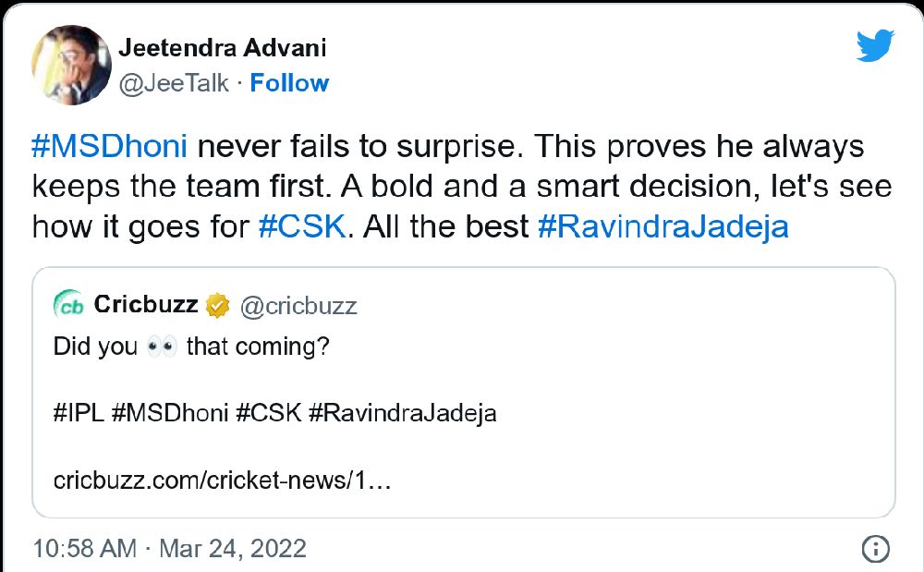Open the #CSK hashtag in main tweet
Image resolution: width=924 pixels, height=572 pixels.
[x=303, y=226]
